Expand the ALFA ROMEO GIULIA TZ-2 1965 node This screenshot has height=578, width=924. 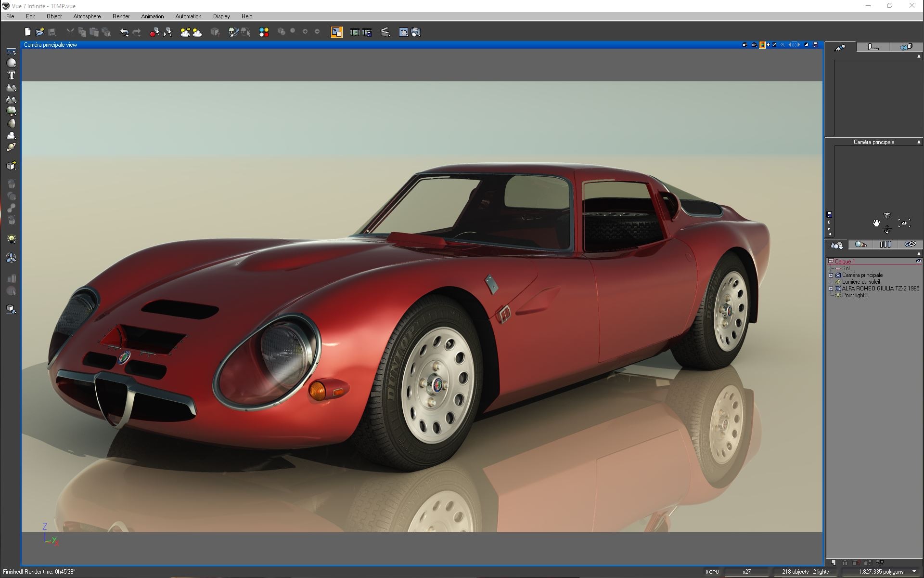pos(831,289)
